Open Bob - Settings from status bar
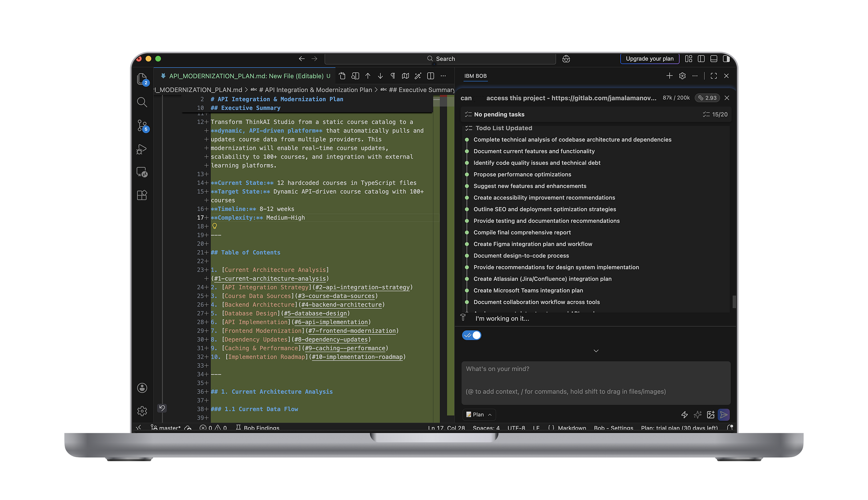The image size is (868, 500). (613, 428)
